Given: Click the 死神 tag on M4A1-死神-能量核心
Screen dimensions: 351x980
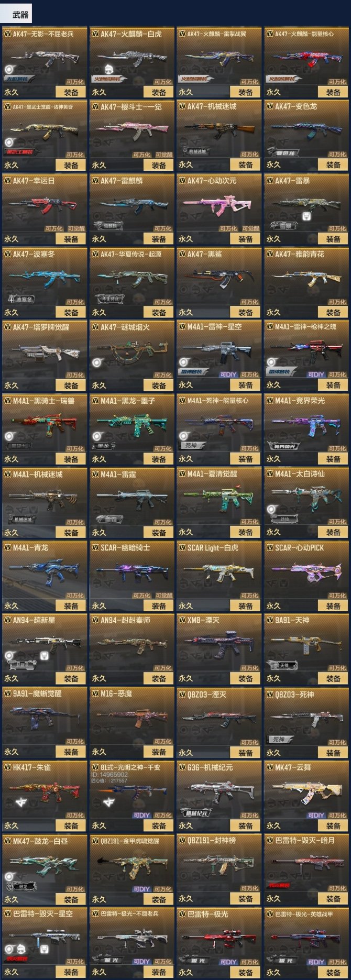Looking at the screenshot, I should pyautogui.click(x=191, y=445).
